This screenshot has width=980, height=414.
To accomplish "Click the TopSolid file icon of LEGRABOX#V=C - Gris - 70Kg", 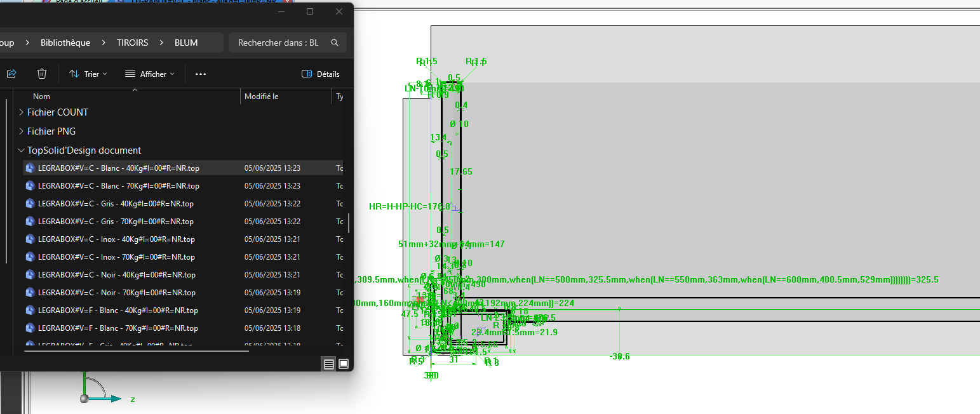I will (30, 222).
